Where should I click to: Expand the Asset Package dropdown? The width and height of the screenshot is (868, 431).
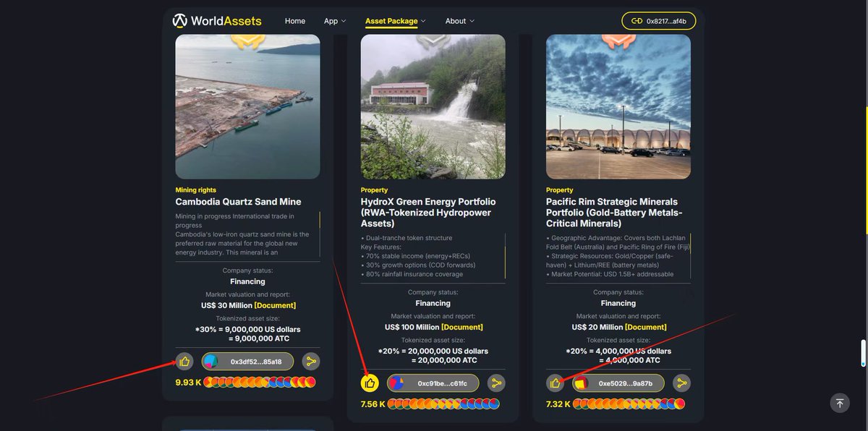tap(396, 21)
